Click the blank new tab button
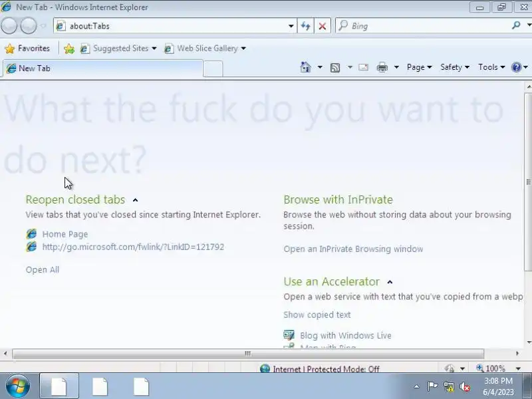 pos(213,68)
